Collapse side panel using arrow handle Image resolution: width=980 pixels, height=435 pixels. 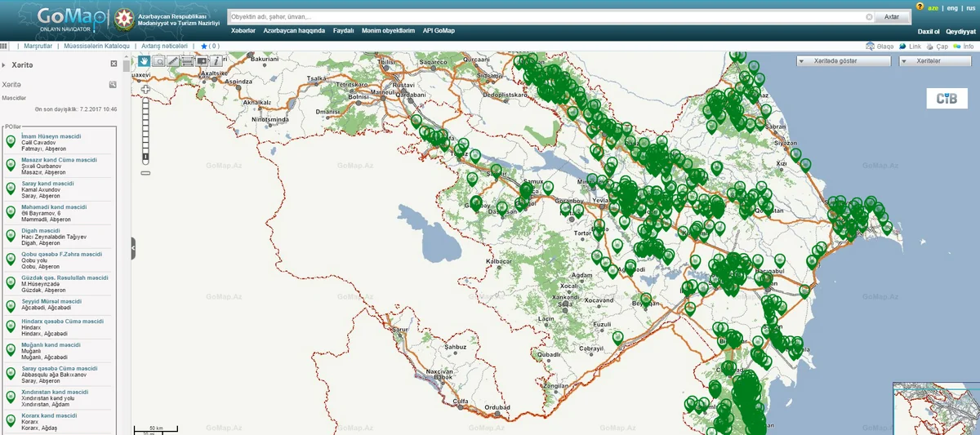click(x=133, y=248)
